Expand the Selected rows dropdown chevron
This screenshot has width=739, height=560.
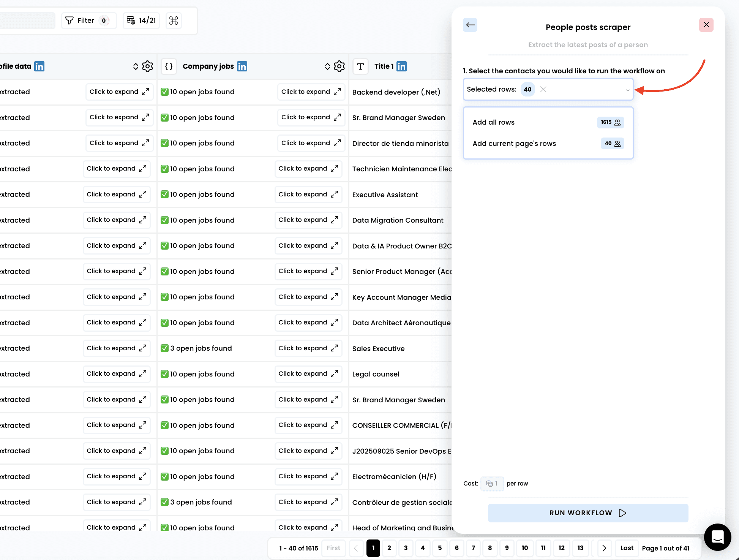click(x=627, y=90)
